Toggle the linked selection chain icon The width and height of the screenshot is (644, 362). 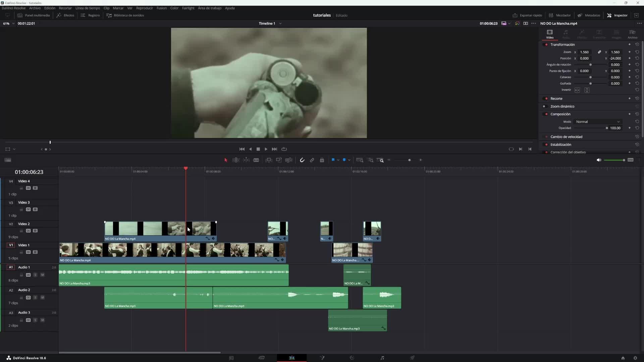tap(312, 160)
